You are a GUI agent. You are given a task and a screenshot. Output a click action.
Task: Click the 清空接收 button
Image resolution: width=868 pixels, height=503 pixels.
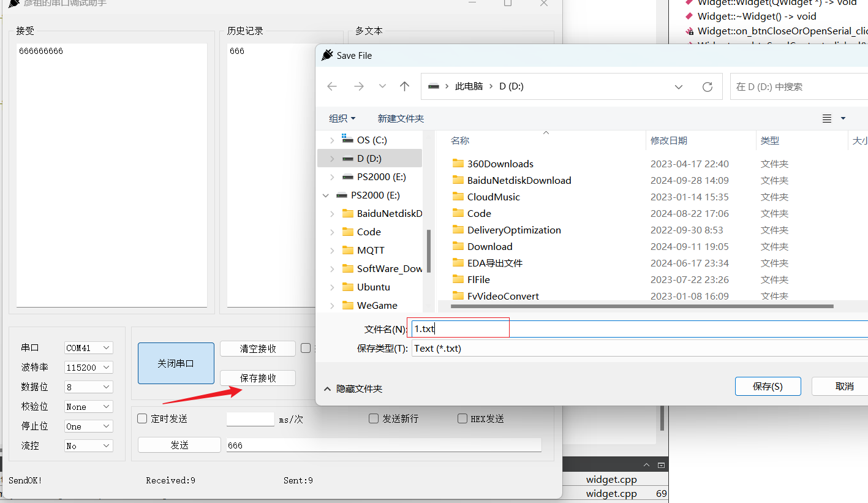tap(258, 349)
